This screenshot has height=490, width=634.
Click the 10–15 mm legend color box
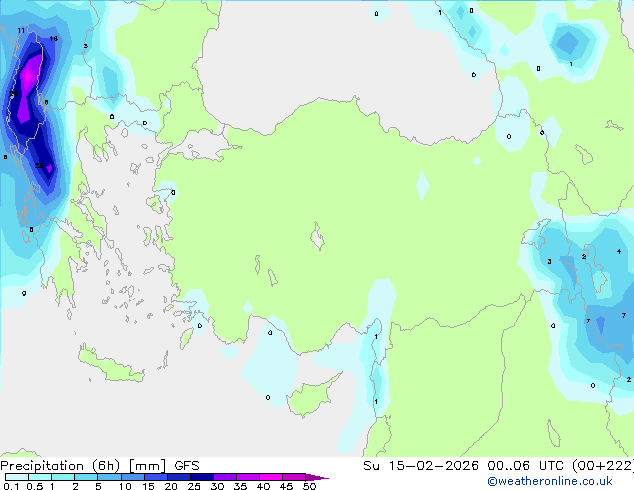click(x=133, y=477)
